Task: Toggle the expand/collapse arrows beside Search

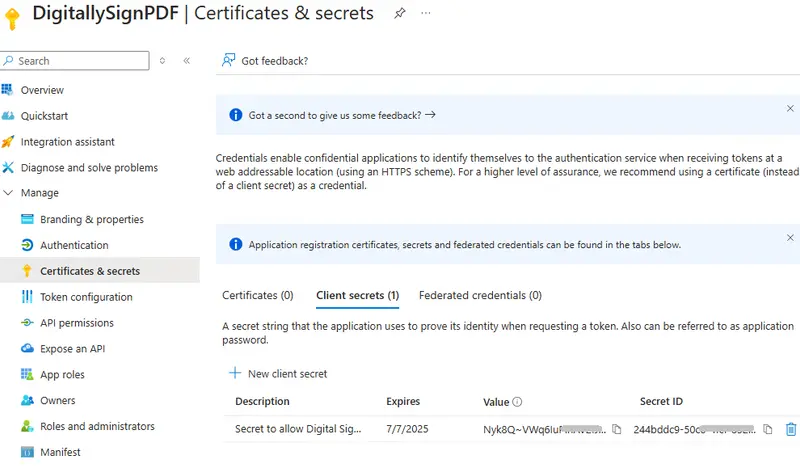Action: click(162, 61)
